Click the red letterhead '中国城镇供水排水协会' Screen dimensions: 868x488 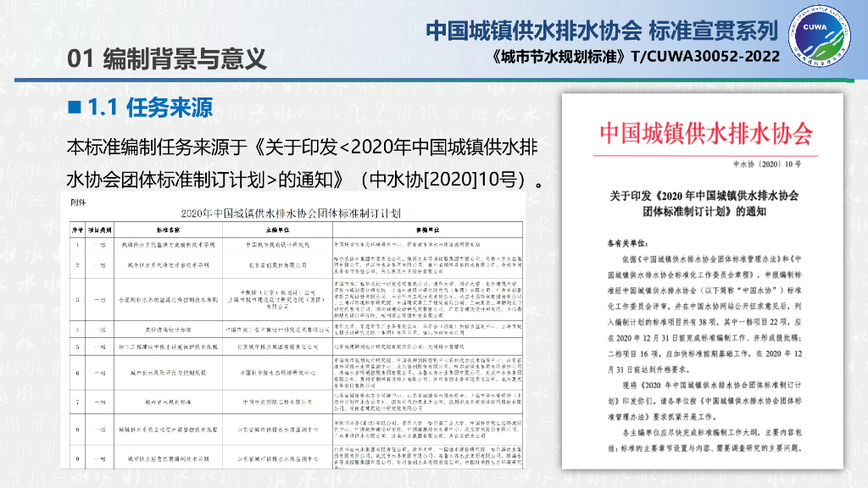(706, 134)
